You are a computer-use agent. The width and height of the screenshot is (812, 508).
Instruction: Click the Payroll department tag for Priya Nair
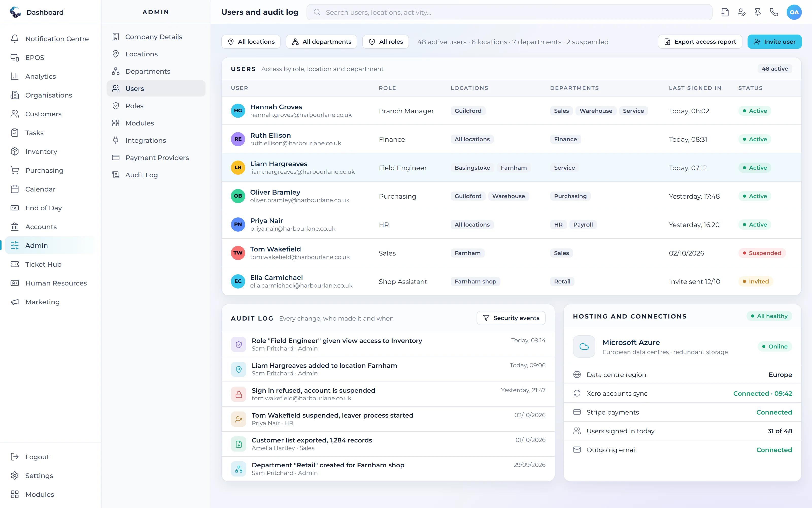[583, 225]
